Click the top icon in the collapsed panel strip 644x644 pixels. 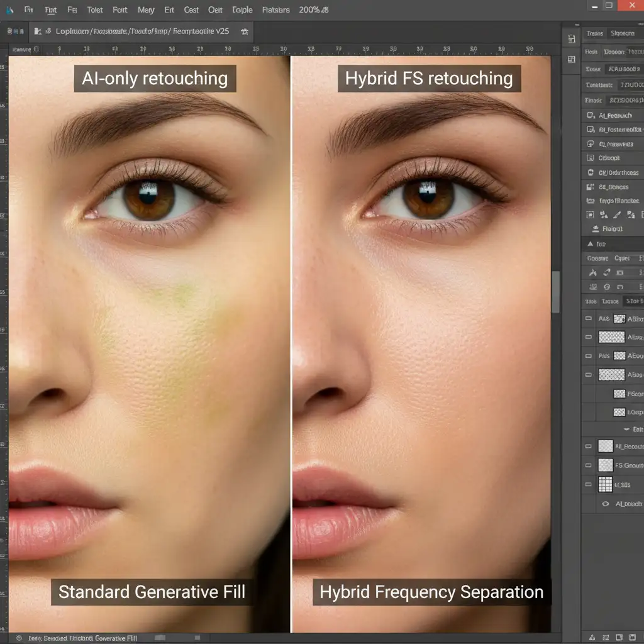(571, 39)
